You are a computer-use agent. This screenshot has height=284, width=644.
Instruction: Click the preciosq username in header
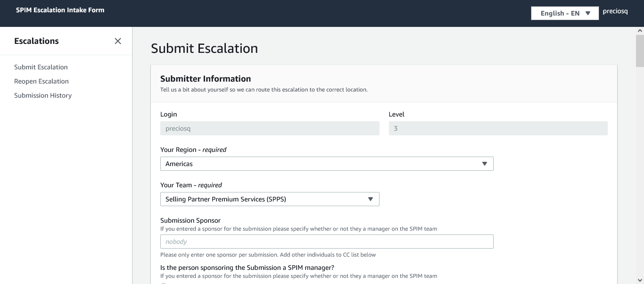[x=615, y=11]
